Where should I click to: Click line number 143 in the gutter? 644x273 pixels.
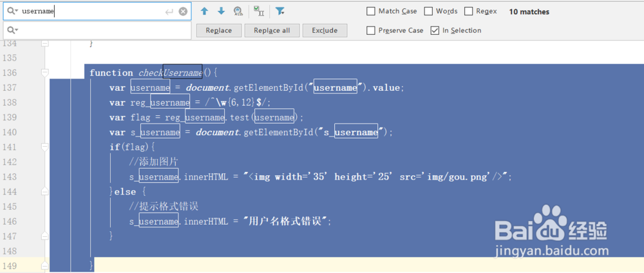(x=10, y=176)
